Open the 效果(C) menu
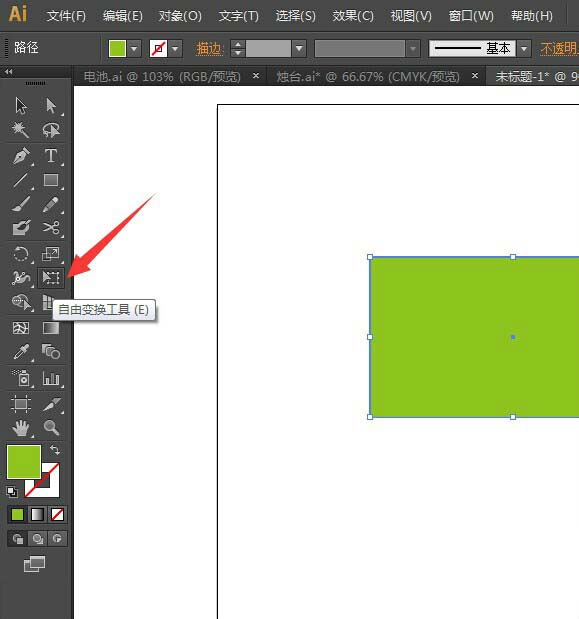 pyautogui.click(x=353, y=16)
